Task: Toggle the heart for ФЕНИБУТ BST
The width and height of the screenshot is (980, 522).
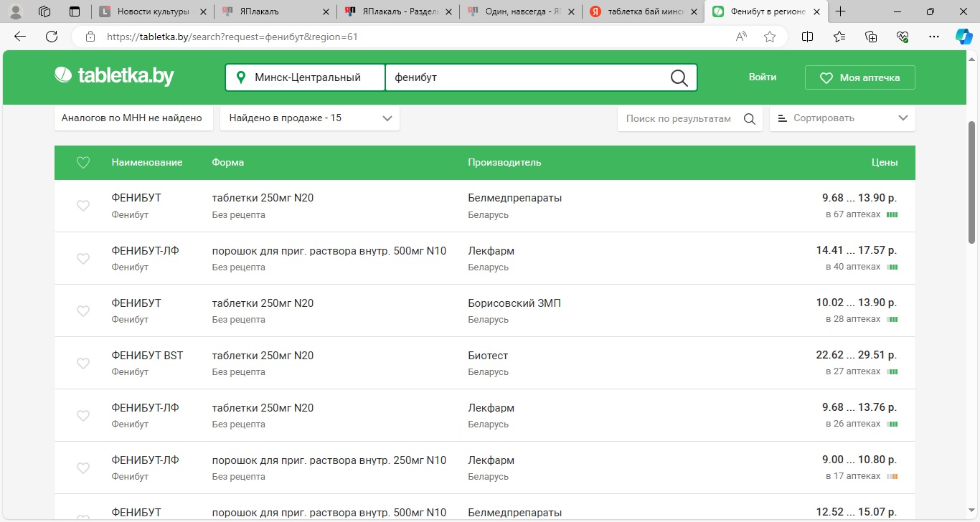Action: click(83, 364)
